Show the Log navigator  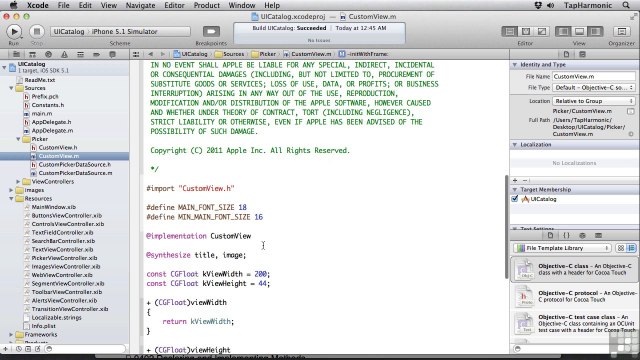point(112,54)
